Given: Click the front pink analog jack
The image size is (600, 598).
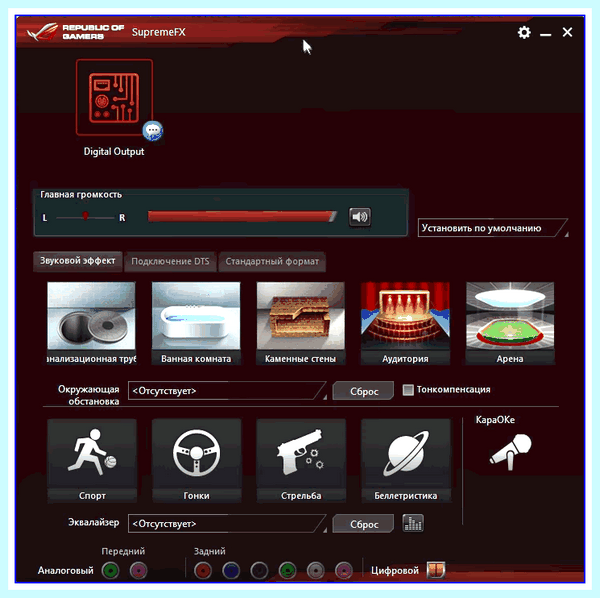Looking at the screenshot, I should click(139, 570).
